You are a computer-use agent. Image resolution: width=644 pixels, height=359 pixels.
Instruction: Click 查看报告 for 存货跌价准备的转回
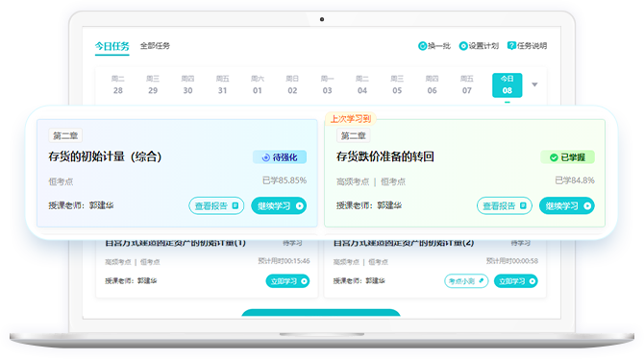[505, 205]
